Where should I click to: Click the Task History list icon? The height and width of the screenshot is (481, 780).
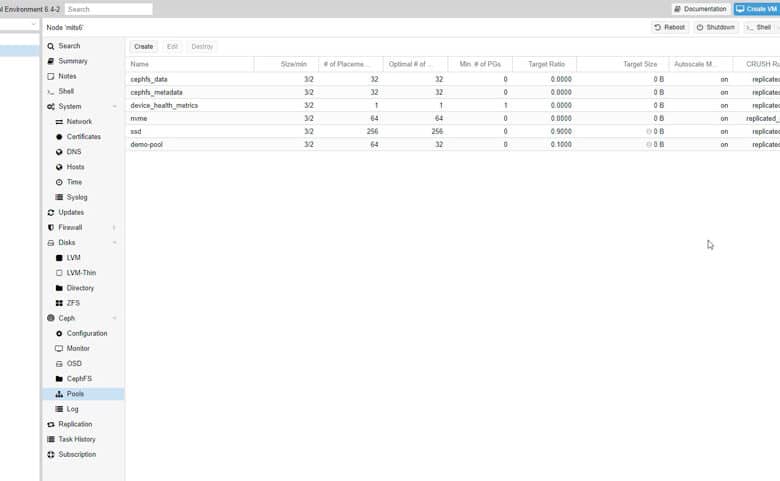[x=51, y=439]
